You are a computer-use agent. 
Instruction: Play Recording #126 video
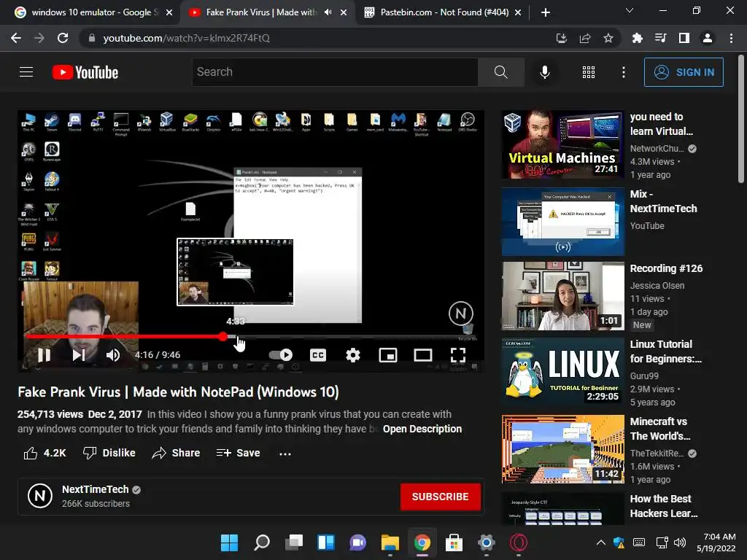pyautogui.click(x=562, y=296)
